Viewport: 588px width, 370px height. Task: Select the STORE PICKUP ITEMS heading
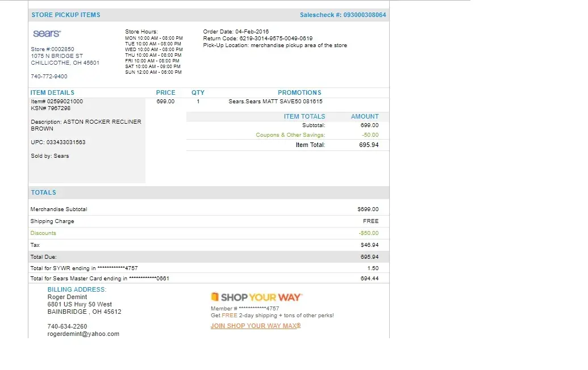click(66, 15)
